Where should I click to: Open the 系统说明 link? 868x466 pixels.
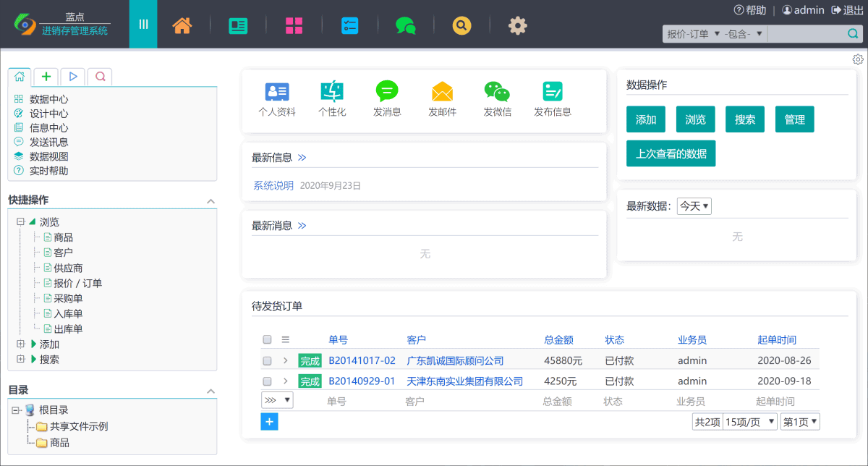(273, 185)
